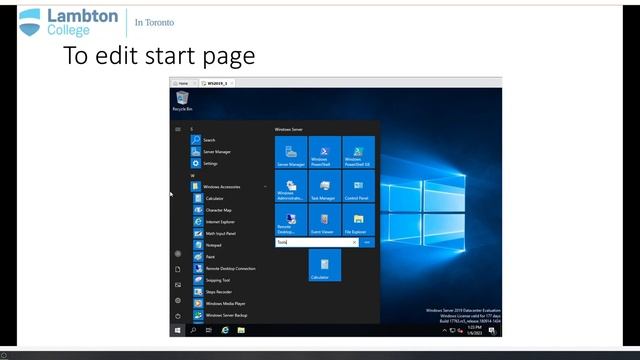Open Math Input Panel
640x360 pixels.
pyautogui.click(x=215, y=233)
